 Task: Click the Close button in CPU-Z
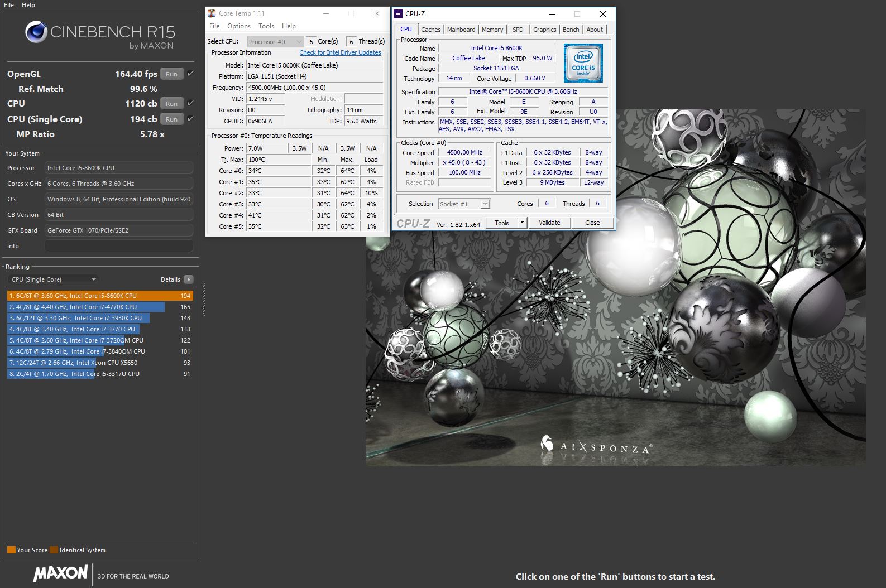(592, 223)
